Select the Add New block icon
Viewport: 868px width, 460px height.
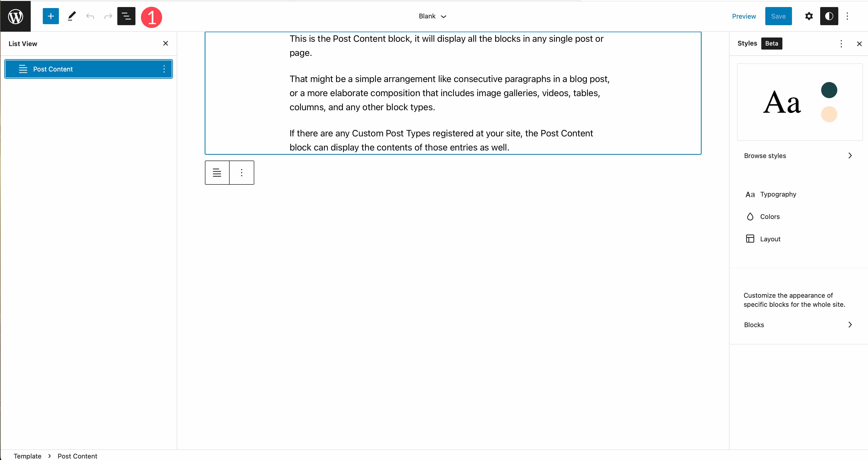(51, 16)
